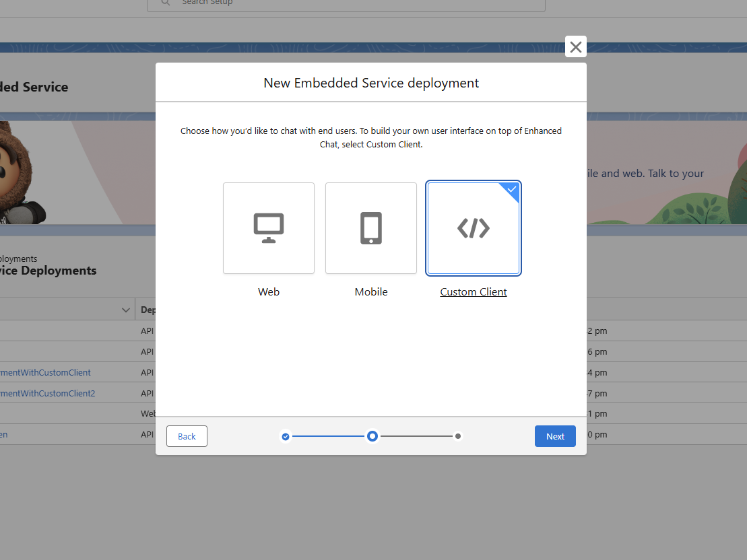Close the New Embedded Service deployment dialog
This screenshot has width=747, height=560.
pyautogui.click(x=575, y=46)
